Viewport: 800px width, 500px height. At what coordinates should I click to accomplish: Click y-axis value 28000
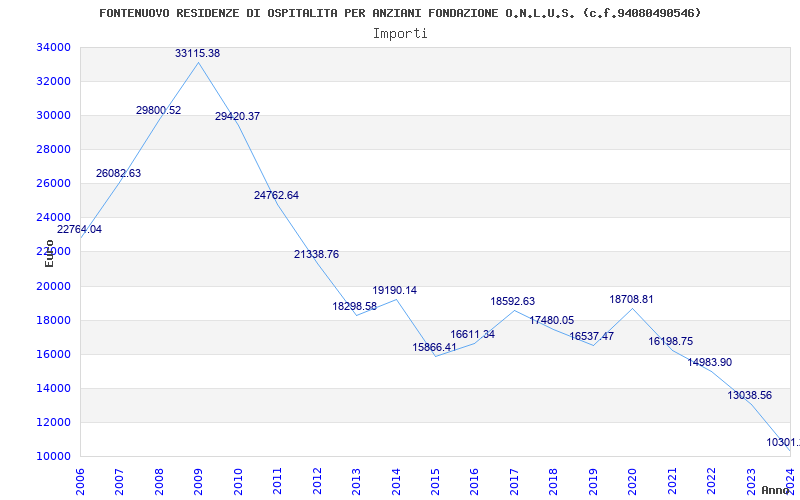[x=54, y=149]
